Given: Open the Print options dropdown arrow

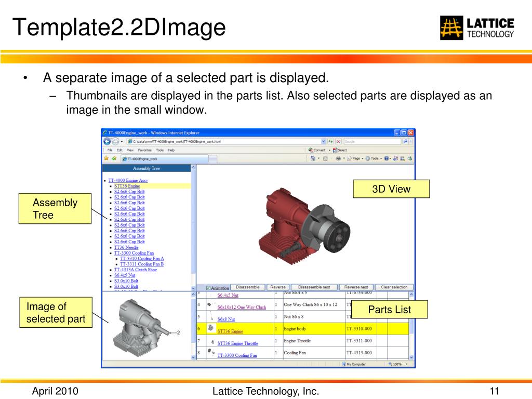Looking at the screenshot, I should (344, 158).
